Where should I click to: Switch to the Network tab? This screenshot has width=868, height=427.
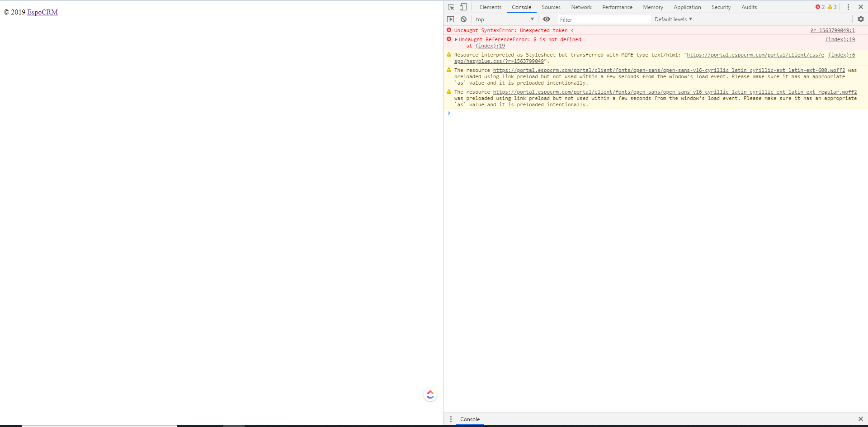581,7
